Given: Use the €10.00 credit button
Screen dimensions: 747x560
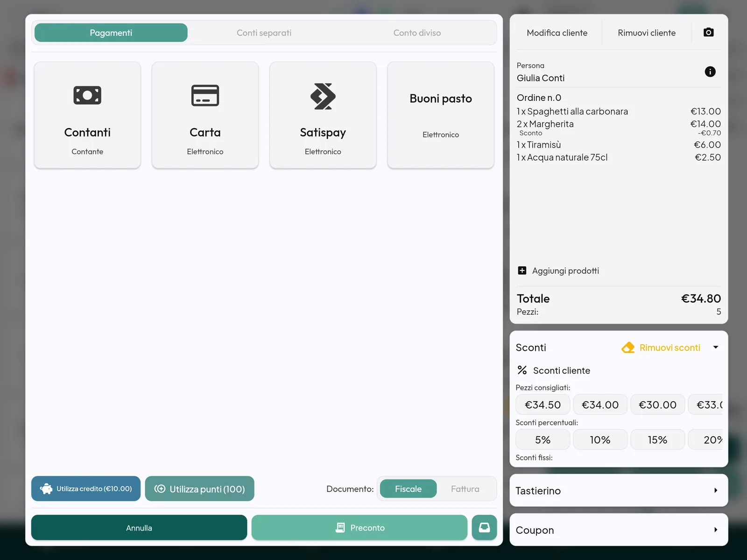Looking at the screenshot, I should pyautogui.click(x=86, y=489).
